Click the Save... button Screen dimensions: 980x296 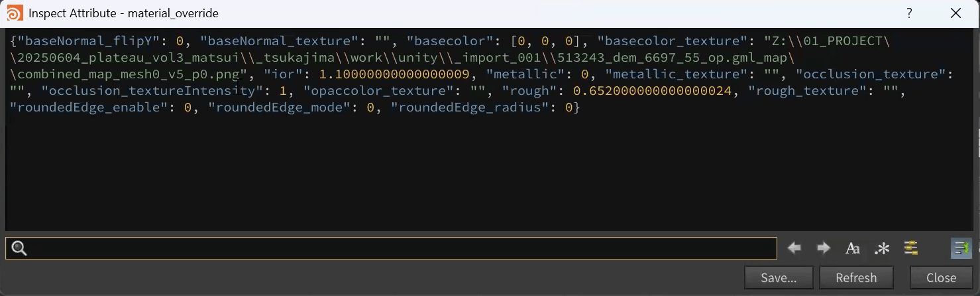pyautogui.click(x=779, y=278)
